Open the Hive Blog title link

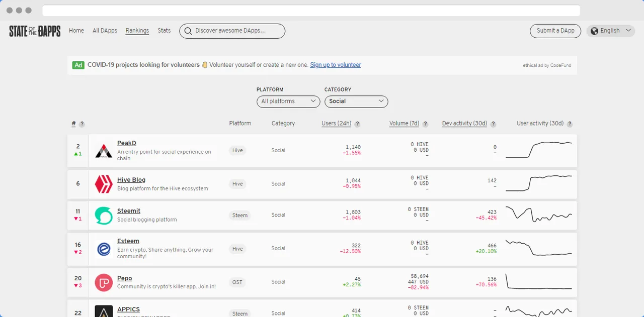[131, 180]
